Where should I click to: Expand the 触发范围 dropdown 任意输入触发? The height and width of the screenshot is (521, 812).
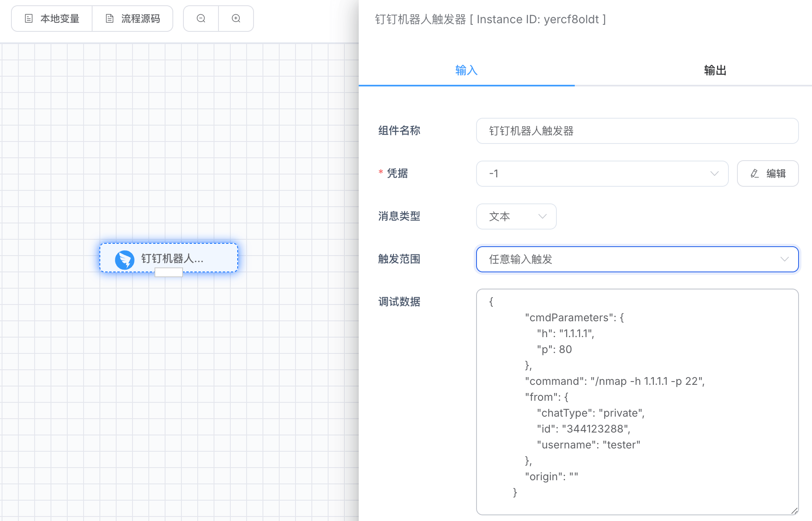pyautogui.click(x=637, y=259)
